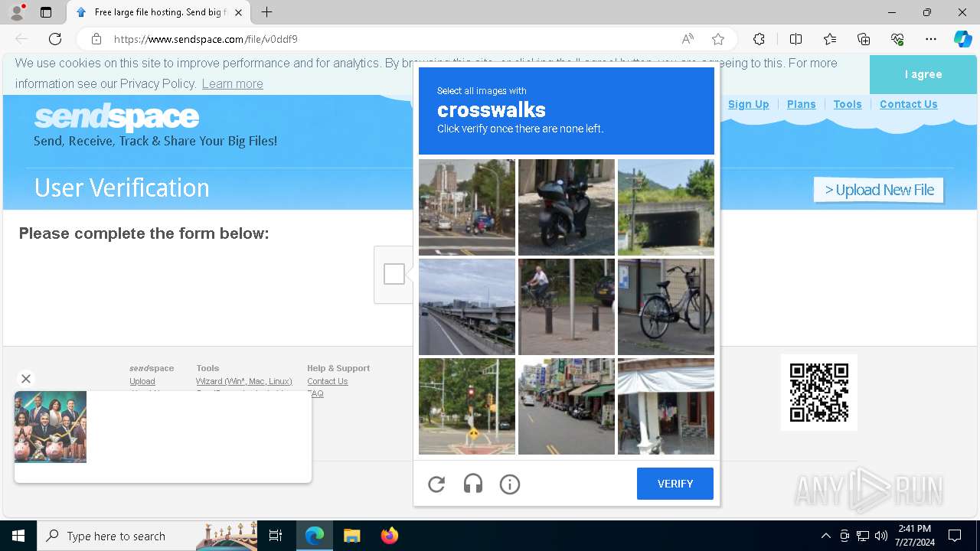Show hidden system tray icons

coord(825,536)
